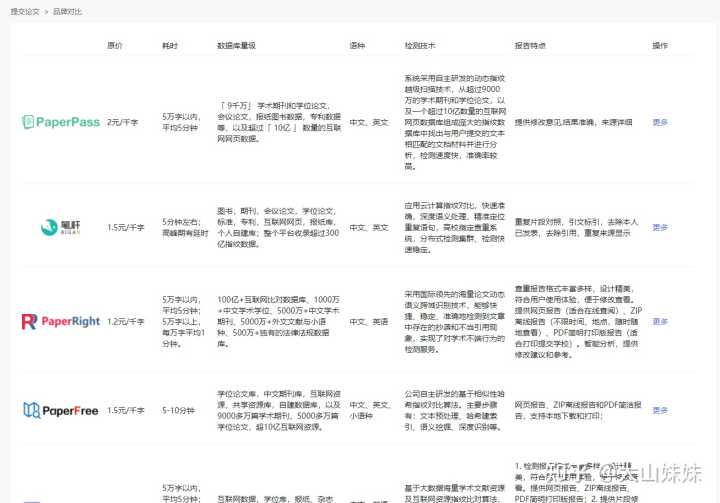720x503 pixels.
Task: Click the teal bird brand logo
Action: click(x=61, y=227)
